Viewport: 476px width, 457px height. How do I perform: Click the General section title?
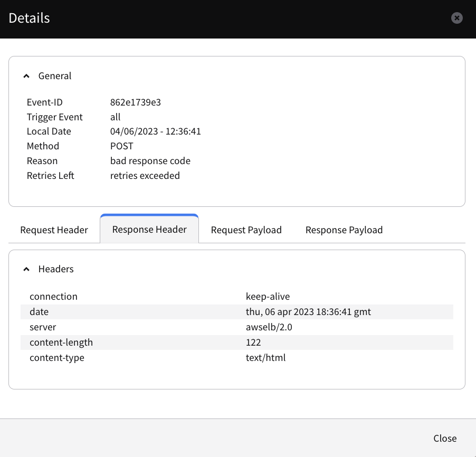[55, 76]
